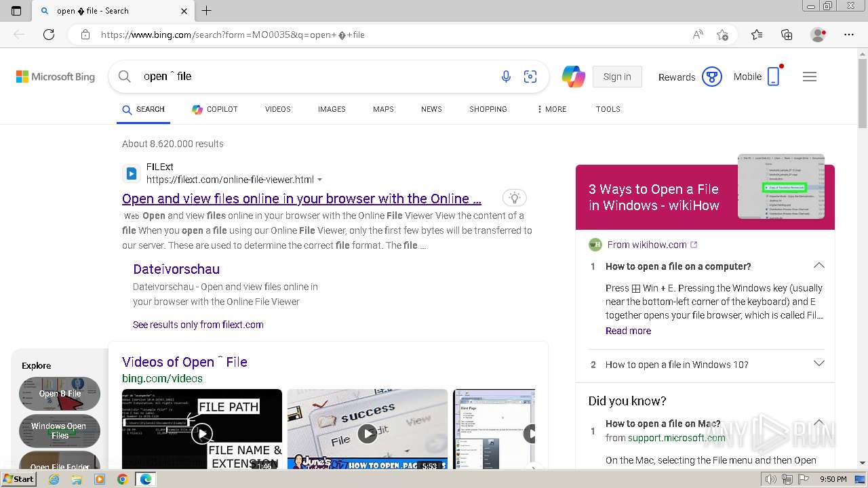868x488 pixels.
Task: Open File Explorer from taskbar
Action: pyautogui.click(x=77, y=479)
